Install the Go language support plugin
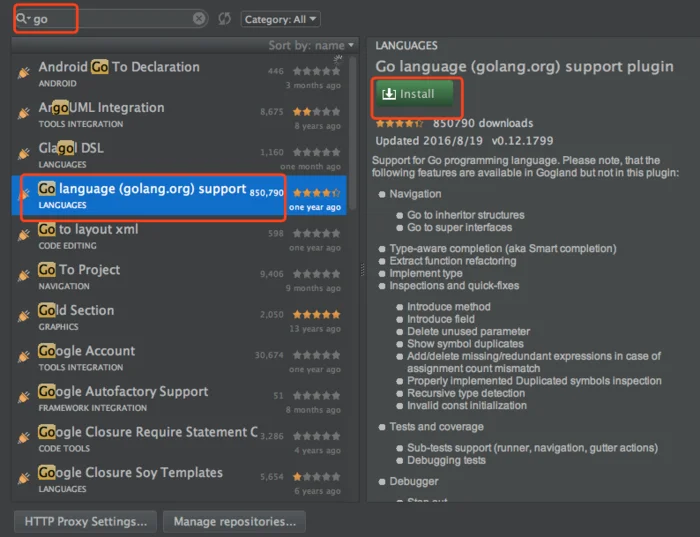700x537 pixels. (x=414, y=94)
